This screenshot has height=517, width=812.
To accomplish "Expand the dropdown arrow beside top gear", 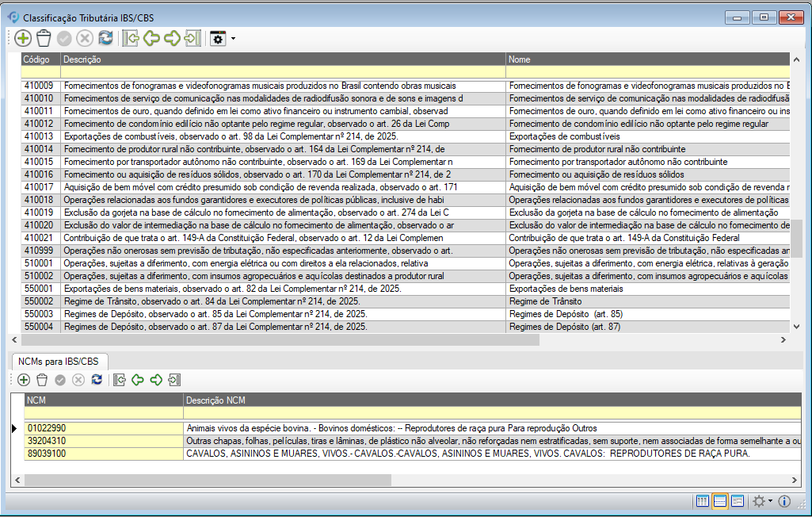I will click(233, 39).
